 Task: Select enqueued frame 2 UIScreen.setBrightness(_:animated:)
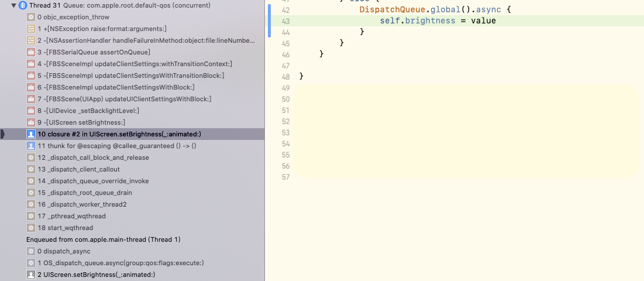(x=132, y=275)
